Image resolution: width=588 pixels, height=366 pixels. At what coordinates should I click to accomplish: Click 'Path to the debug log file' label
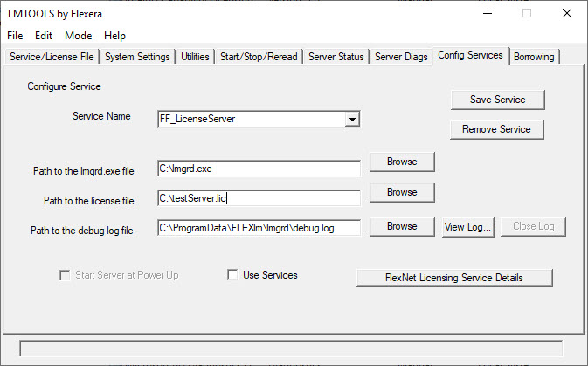82,231
